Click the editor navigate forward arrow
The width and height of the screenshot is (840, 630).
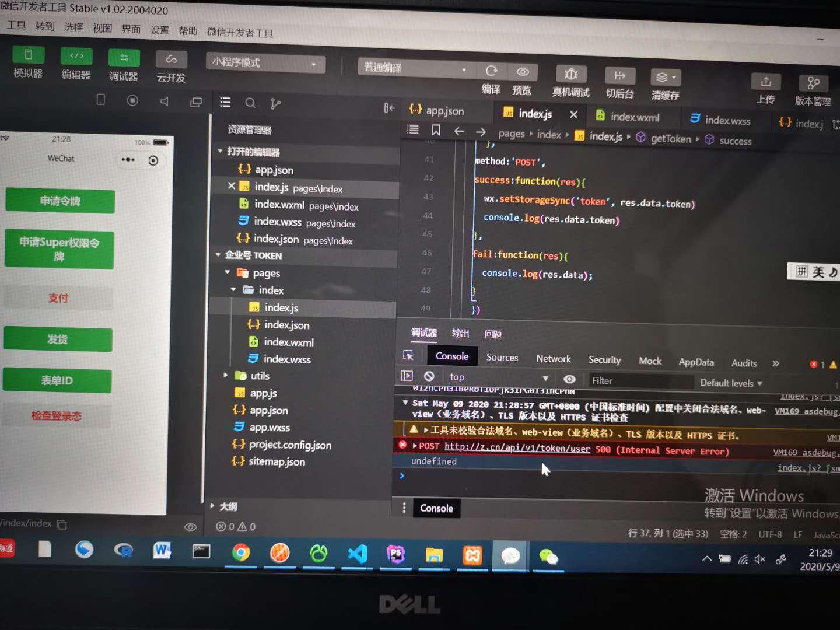[481, 132]
